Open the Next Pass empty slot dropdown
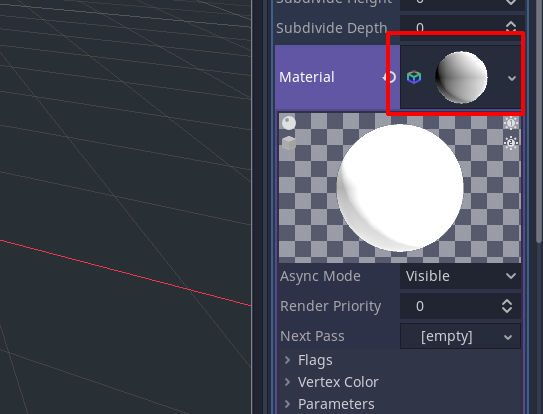 pos(460,336)
